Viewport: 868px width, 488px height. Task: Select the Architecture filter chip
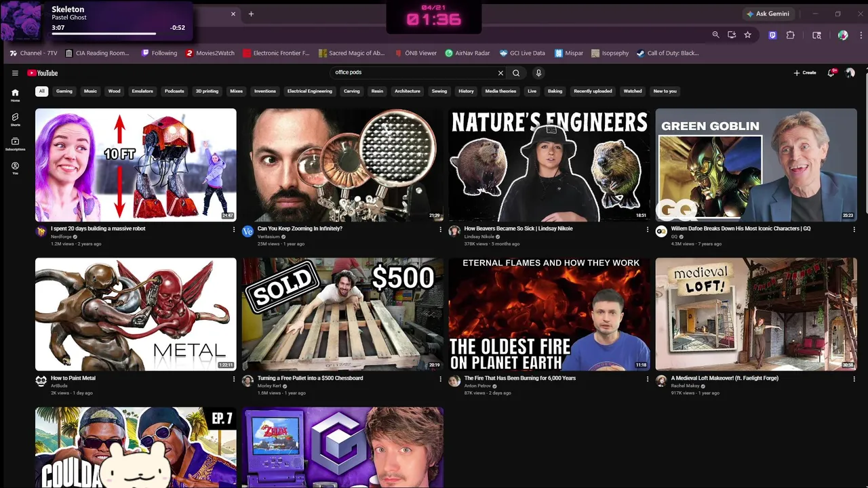point(408,91)
